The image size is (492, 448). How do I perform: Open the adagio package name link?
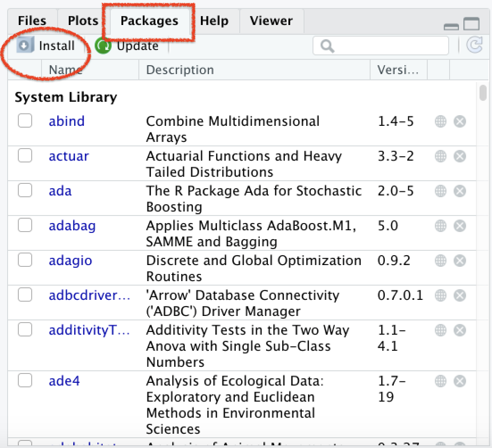pos(70,261)
